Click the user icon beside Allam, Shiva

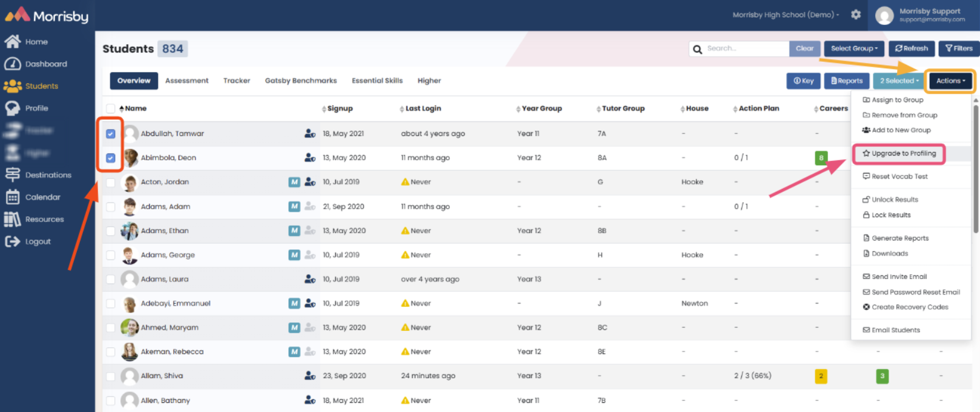[310, 376]
